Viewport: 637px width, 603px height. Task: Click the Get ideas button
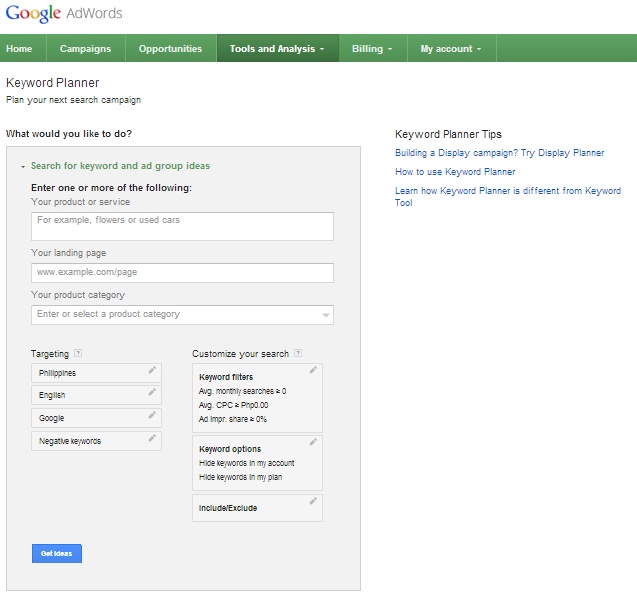click(x=57, y=553)
